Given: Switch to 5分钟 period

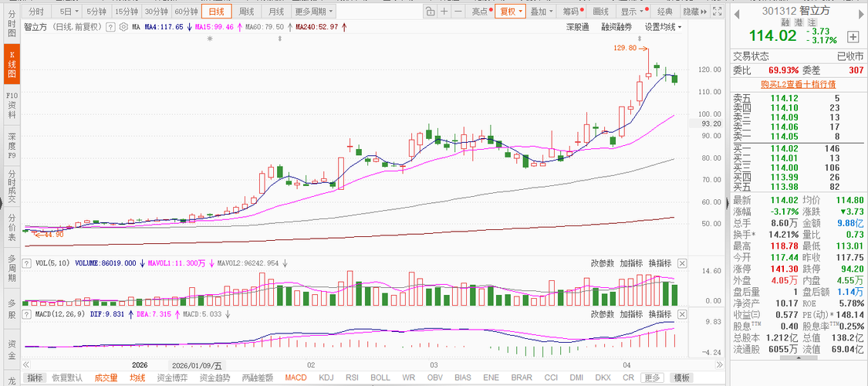Looking at the screenshot, I should [x=96, y=11].
